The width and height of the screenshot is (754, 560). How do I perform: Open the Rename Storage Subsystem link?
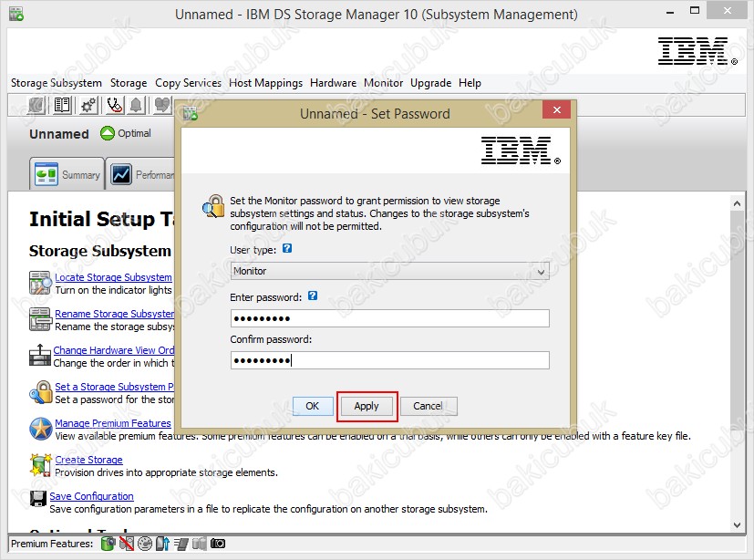115,314
